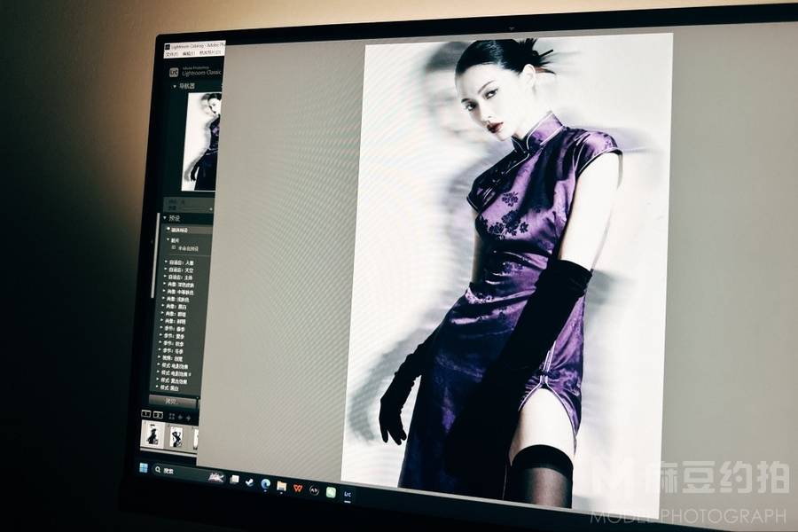Switch to grid view icon in filmstrip bar
The image size is (798, 532).
171,417
